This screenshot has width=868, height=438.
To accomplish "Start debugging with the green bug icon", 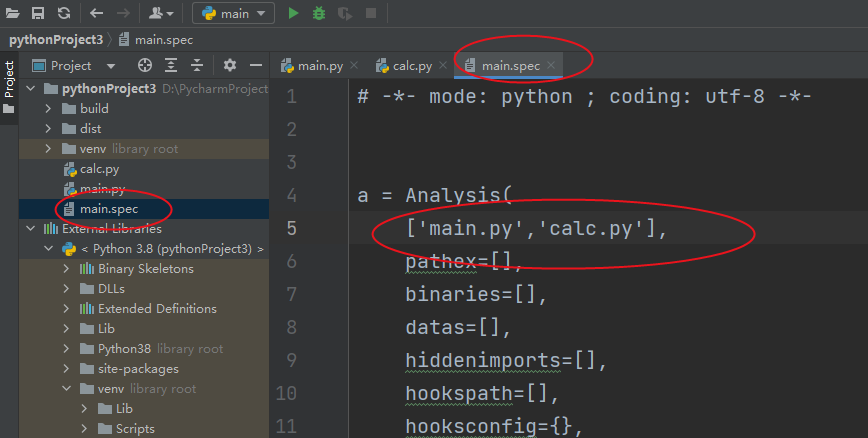I will (319, 13).
